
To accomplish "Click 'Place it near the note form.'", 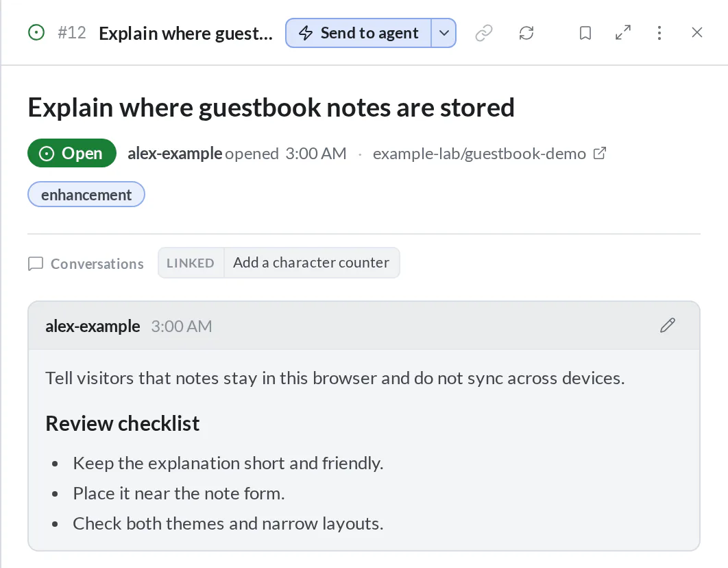I will coord(179,494).
